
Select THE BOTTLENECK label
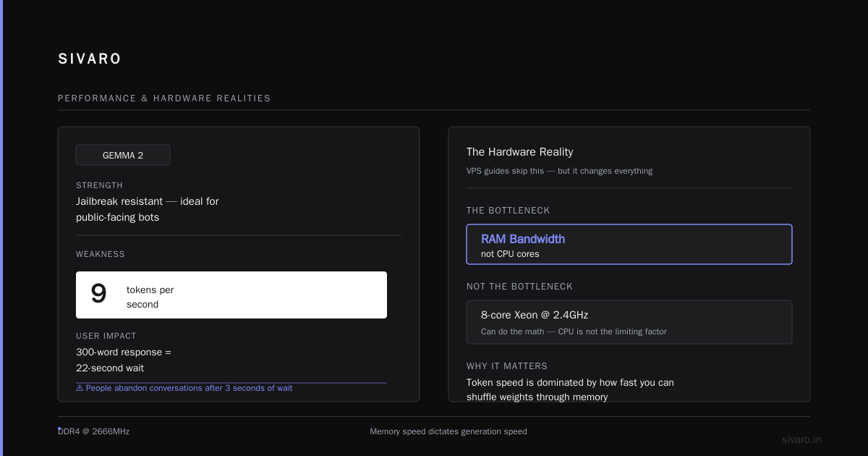[508, 211]
